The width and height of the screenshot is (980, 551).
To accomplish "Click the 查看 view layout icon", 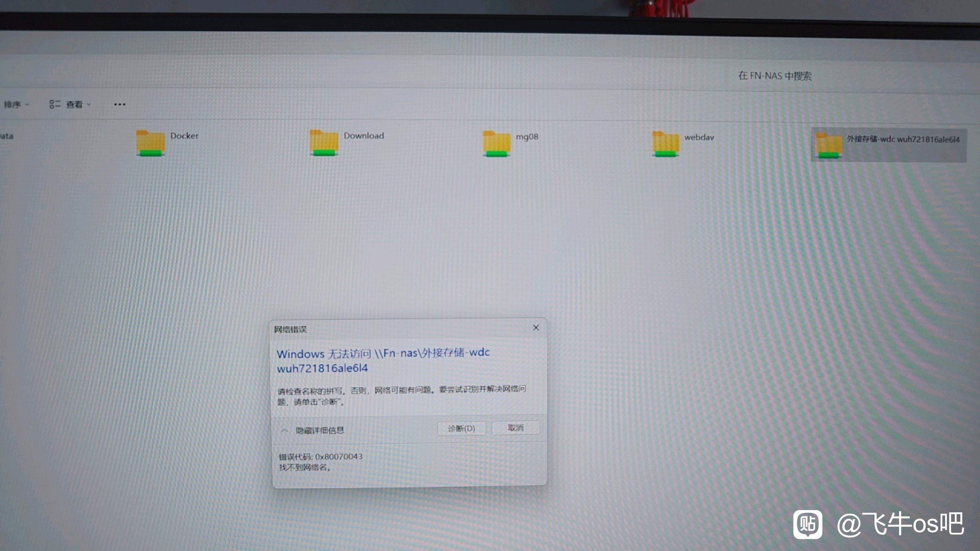I will [54, 104].
